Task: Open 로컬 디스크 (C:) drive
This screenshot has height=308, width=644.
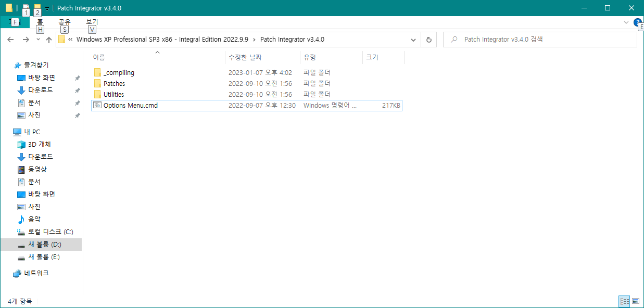Action: (50, 232)
